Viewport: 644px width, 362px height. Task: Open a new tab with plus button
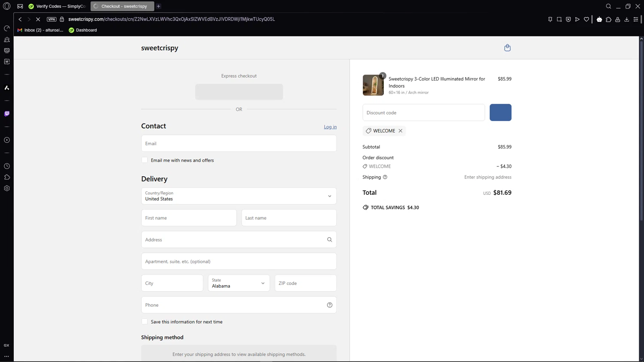tap(158, 6)
